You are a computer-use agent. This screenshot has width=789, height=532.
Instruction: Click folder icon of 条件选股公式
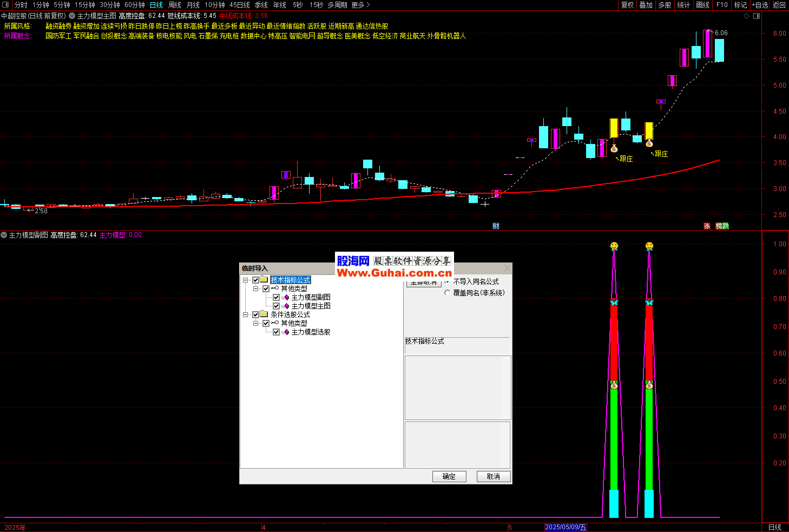click(264, 314)
